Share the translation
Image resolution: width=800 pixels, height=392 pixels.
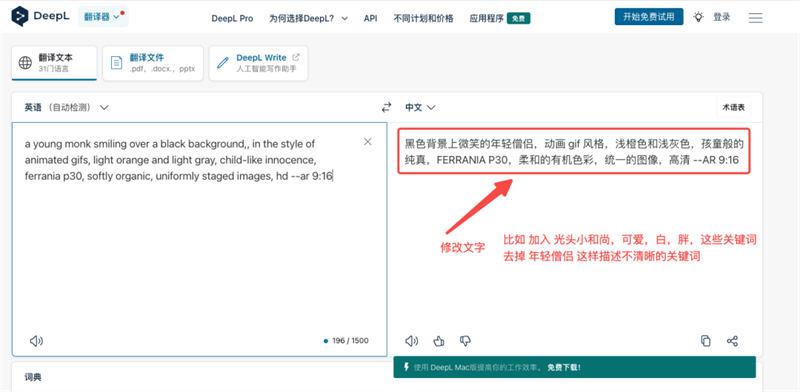tap(732, 341)
